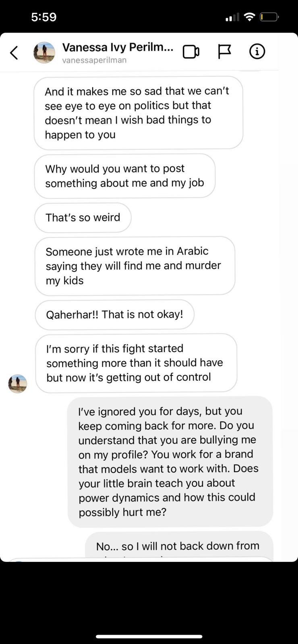Tap the small avatar beside last received message
The image size is (298, 644).
(18, 384)
